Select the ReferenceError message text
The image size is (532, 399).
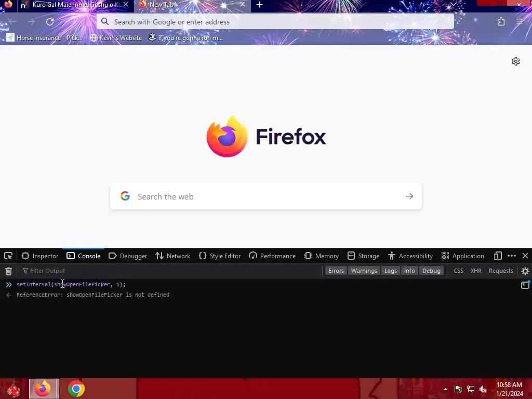tap(93, 295)
